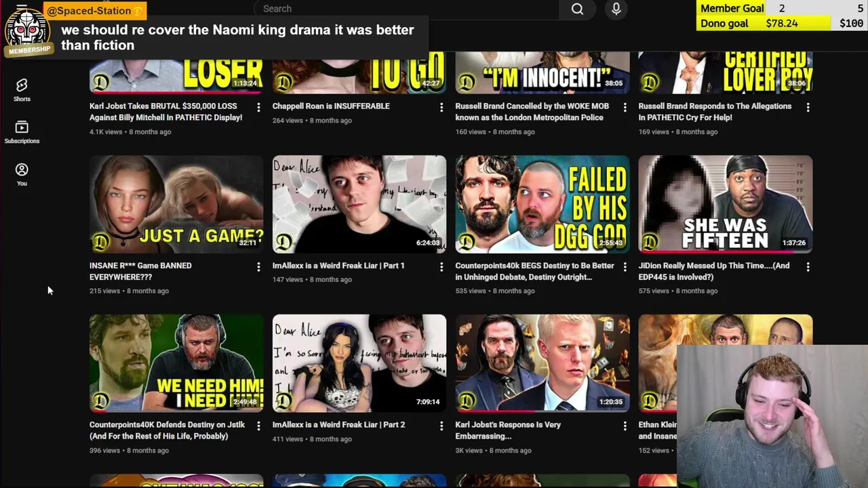Open Russell Brand Responds to Allegations title

tap(715, 112)
